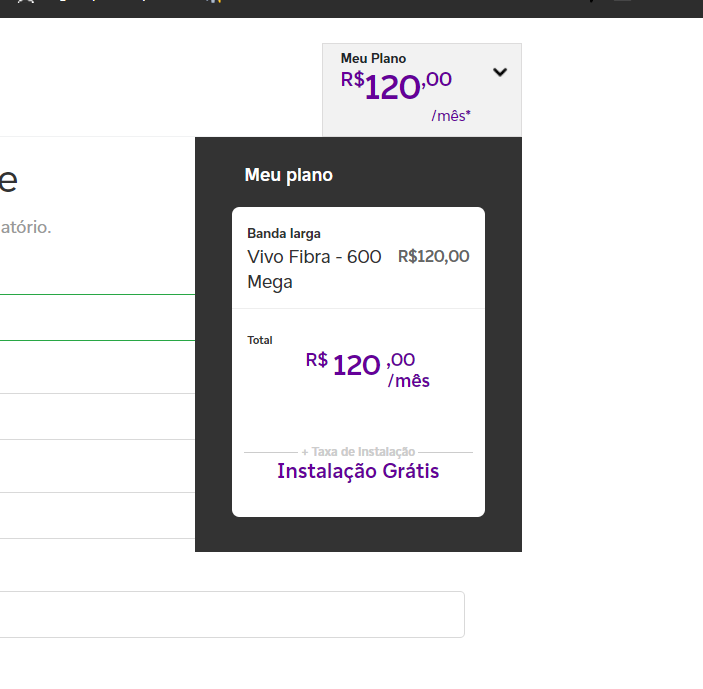Click the R$120,00 price in header

[396, 85]
